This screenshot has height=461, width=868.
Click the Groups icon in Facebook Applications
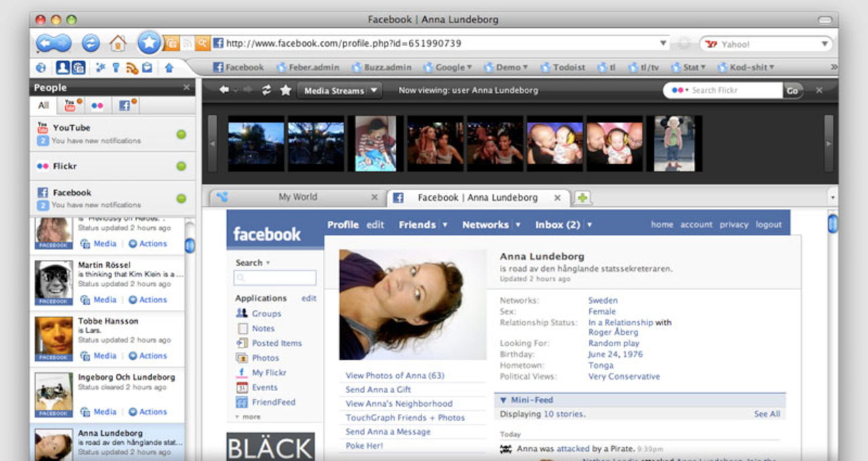click(242, 313)
